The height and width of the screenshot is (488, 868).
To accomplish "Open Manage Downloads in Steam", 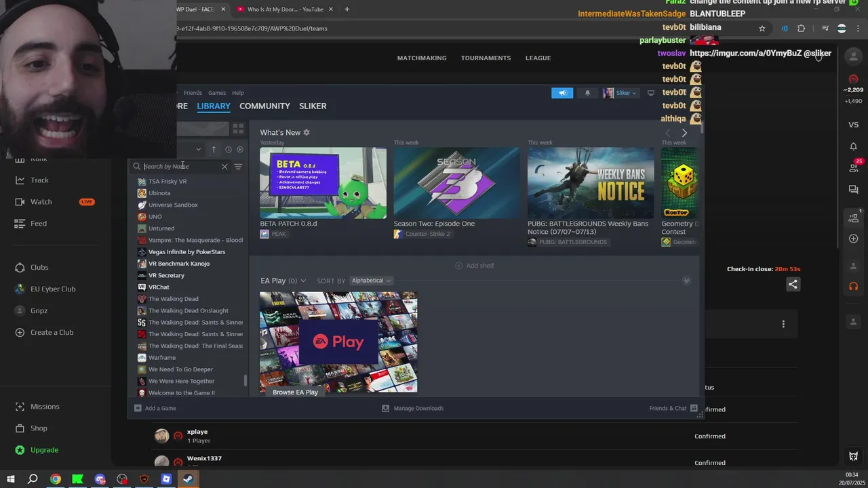I will pyautogui.click(x=412, y=408).
